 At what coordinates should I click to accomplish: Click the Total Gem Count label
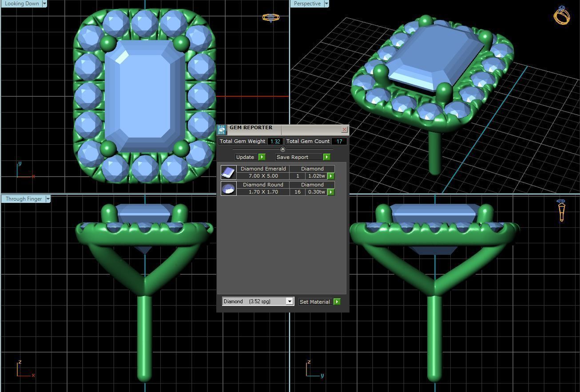308,141
